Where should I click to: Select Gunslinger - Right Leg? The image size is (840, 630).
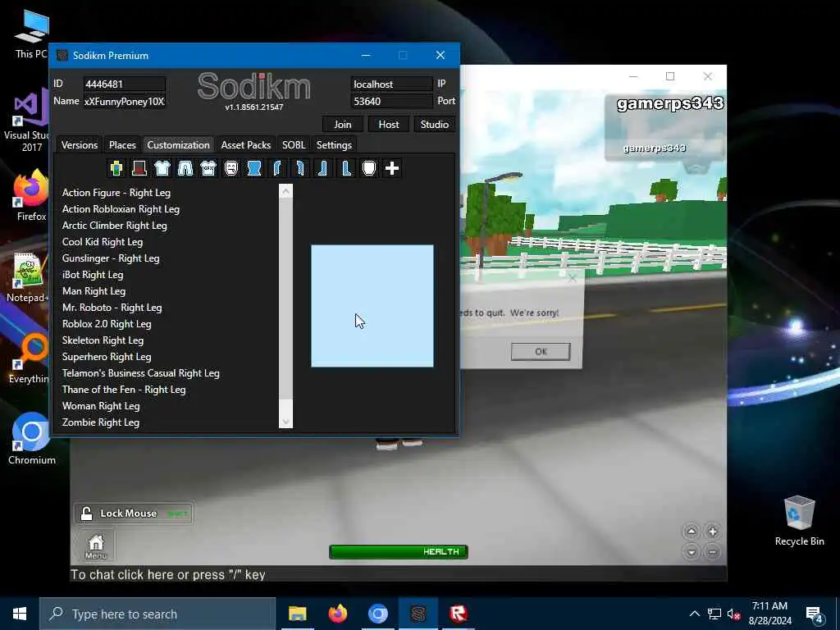[111, 258]
